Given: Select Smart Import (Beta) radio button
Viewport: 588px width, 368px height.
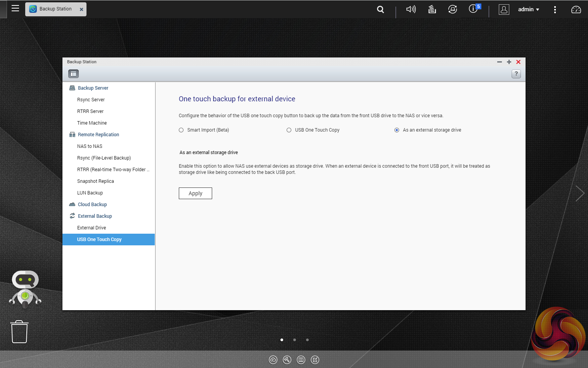Looking at the screenshot, I should (x=181, y=130).
